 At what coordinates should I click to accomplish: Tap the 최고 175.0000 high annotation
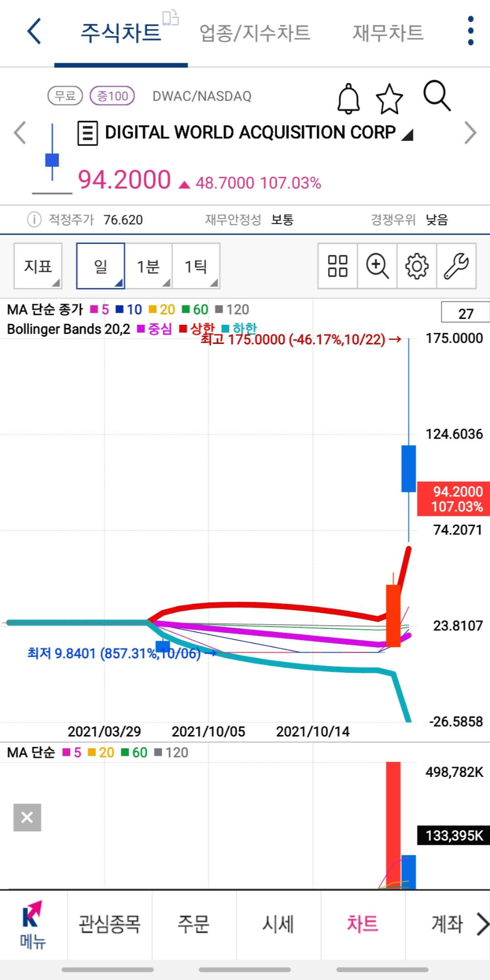[301, 340]
